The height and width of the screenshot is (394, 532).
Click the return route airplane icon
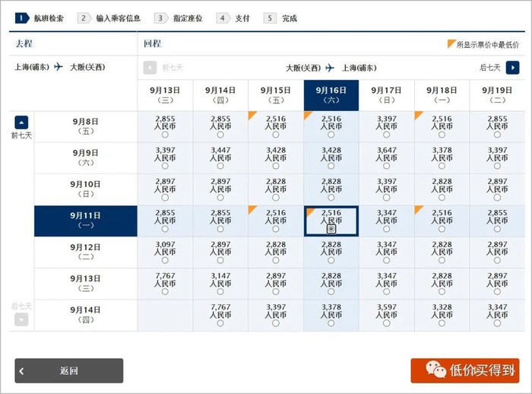(330, 68)
